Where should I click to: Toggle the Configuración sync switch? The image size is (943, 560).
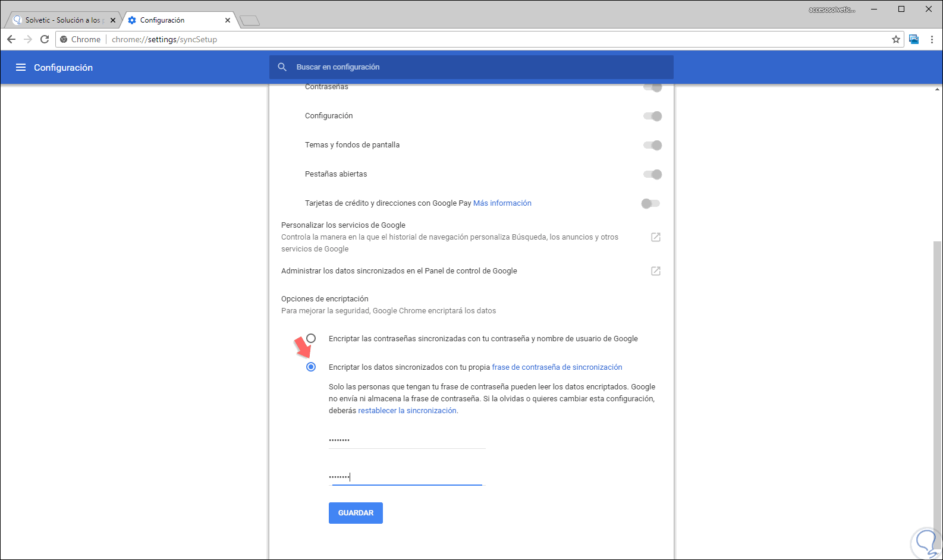pyautogui.click(x=652, y=116)
